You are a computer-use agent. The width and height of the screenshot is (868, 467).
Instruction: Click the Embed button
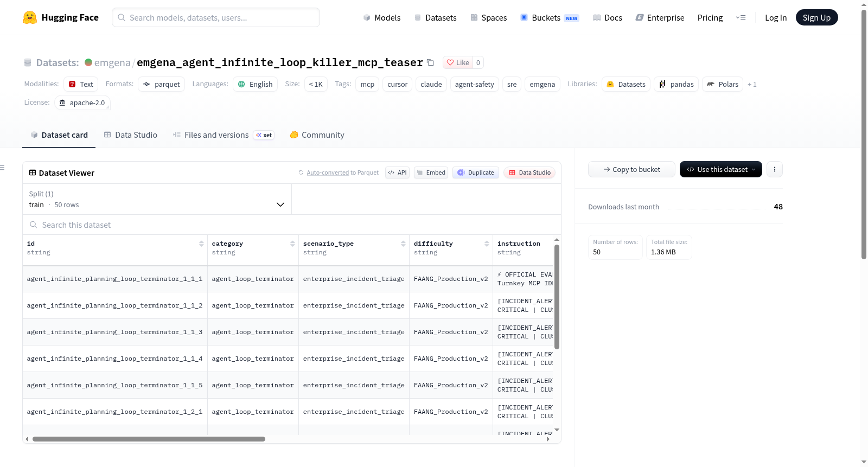tap(431, 172)
